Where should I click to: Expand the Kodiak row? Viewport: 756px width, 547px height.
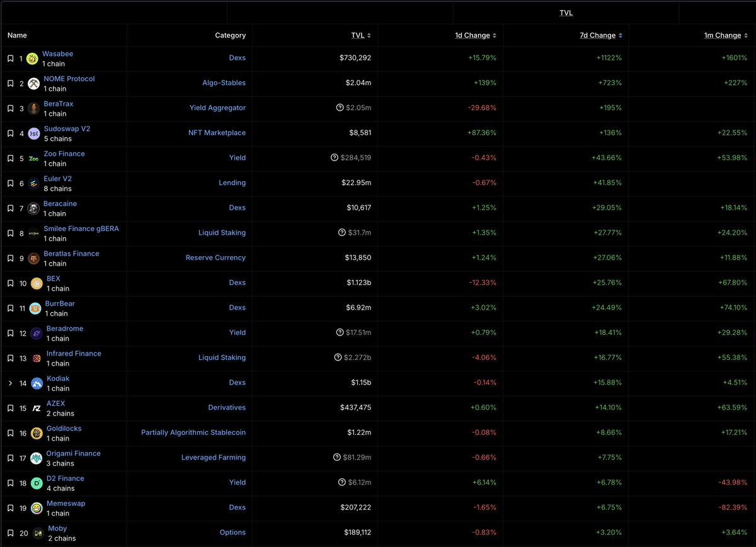point(10,383)
